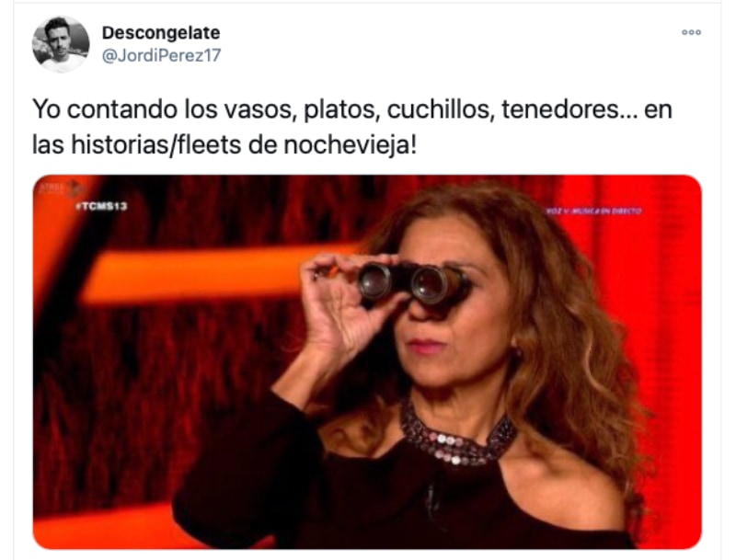
Task: Click the word 'tenedores...' in tweet text
Action: coord(569,109)
